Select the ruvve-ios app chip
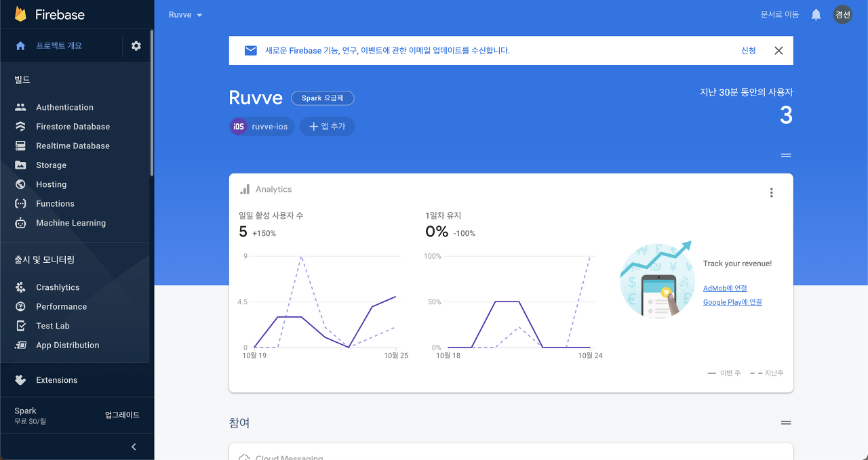 (262, 127)
